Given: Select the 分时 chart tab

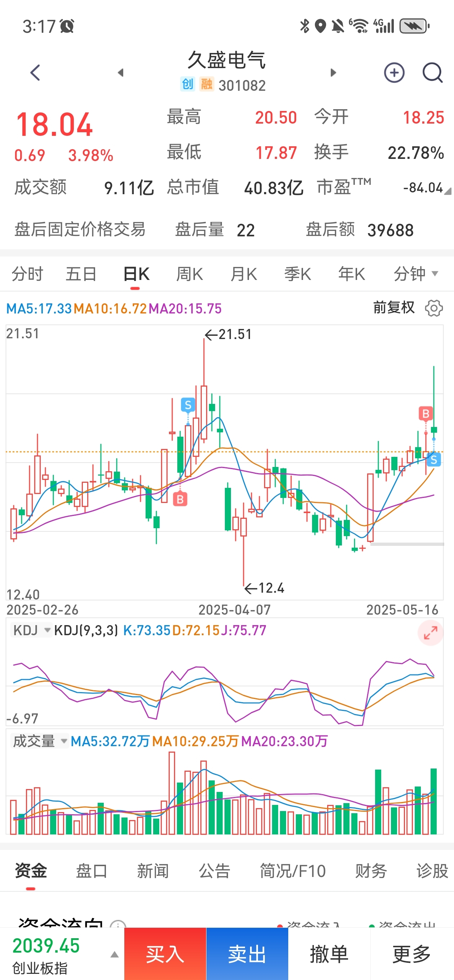Looking at the screenshot, I should pyautogui.click(x=27, y=274).
